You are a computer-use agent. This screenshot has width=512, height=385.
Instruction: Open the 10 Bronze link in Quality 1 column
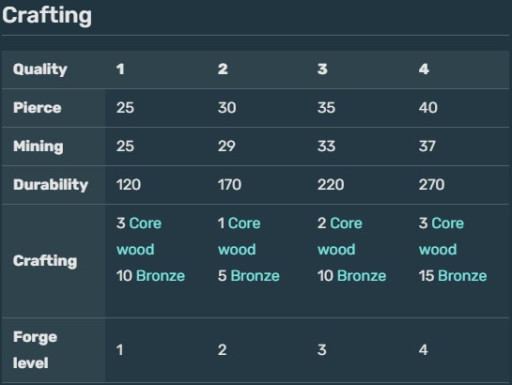pos(160,276)
